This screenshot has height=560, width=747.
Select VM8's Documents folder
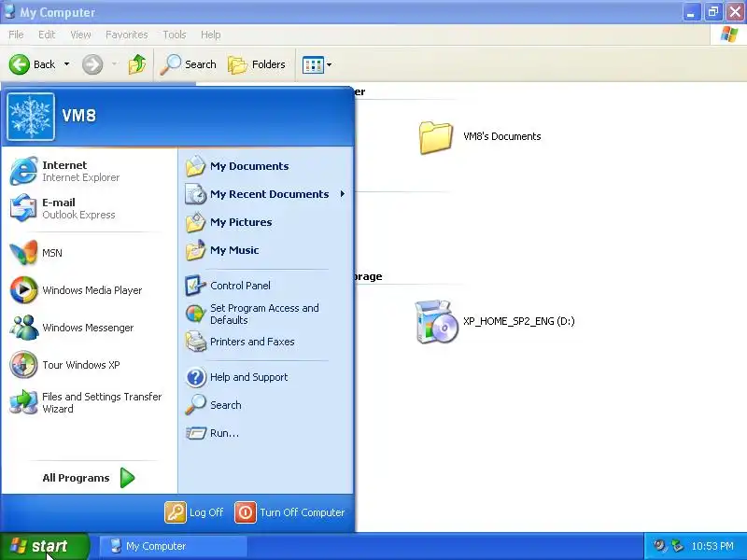pyautogui.click(x=480, y=137)
